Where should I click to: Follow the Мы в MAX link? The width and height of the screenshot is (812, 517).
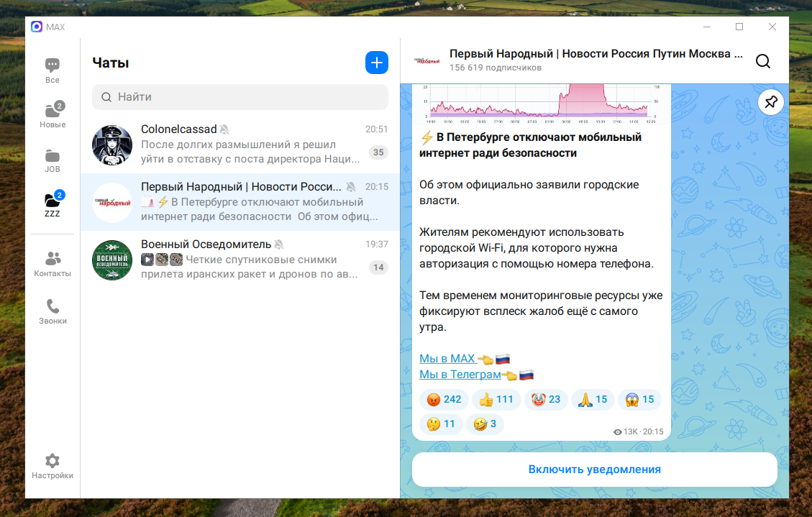(447, 358)
